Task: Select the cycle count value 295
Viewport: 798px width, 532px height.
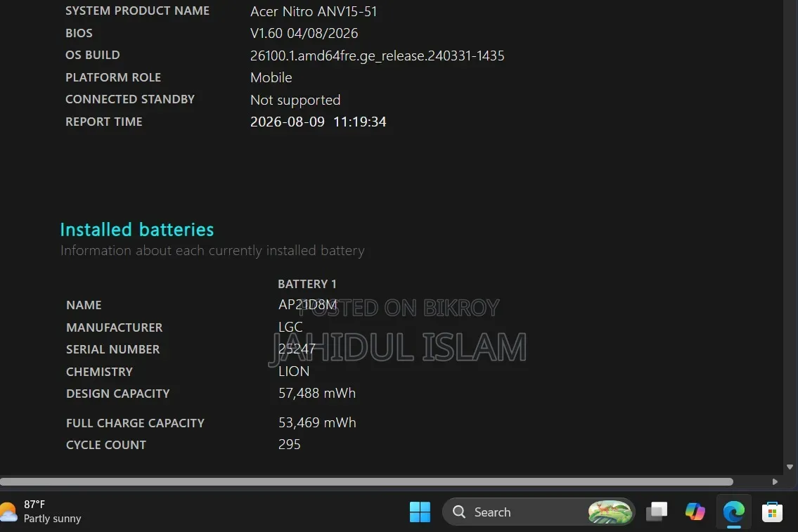Action: click(x=289, y=444)
